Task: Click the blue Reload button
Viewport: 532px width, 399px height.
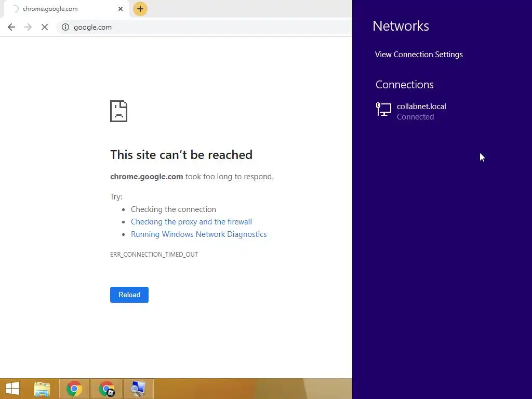Action: [x=129, y=295]
